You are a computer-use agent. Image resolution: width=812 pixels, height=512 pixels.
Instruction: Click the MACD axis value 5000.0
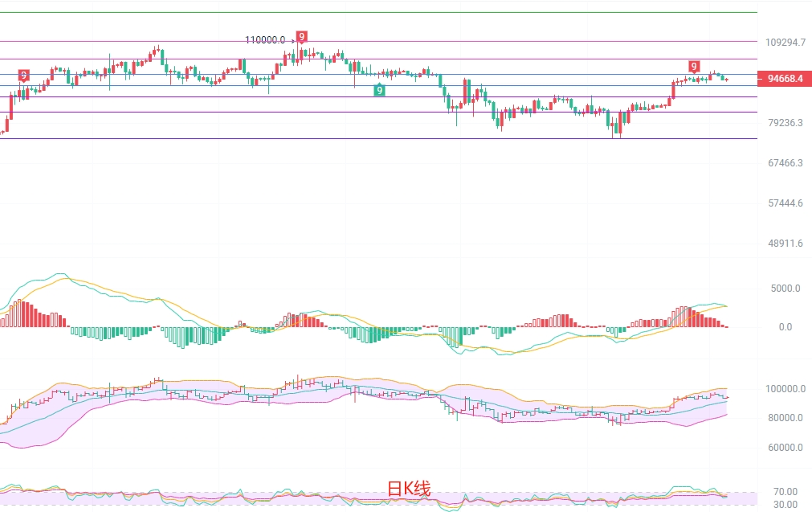pyautogui.click(x=785, y=289)
